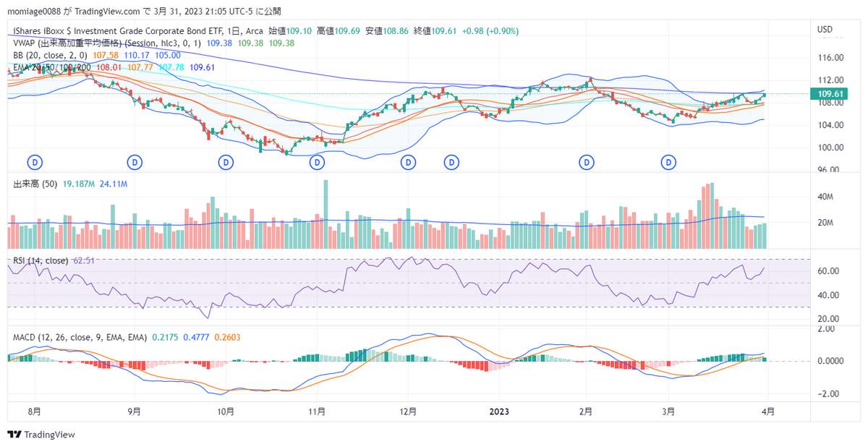Click the highlighted 109.61 price axis label

tap(828, 94)
